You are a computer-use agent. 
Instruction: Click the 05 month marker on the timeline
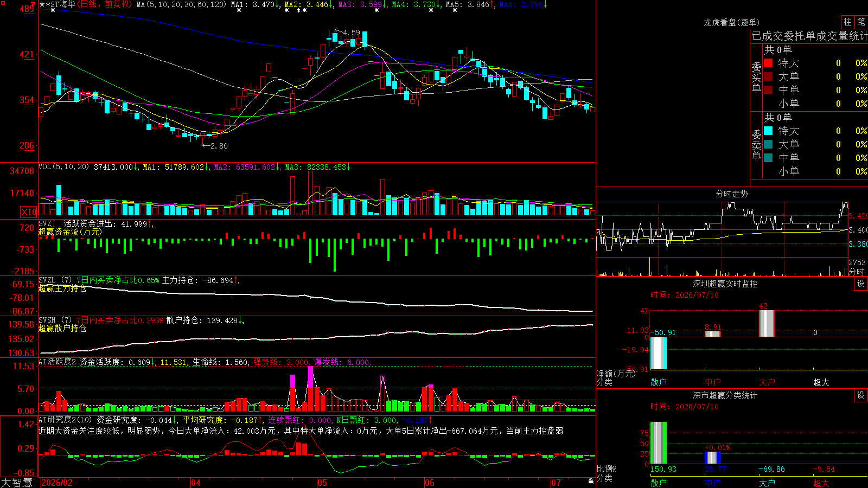click(322, 483)
